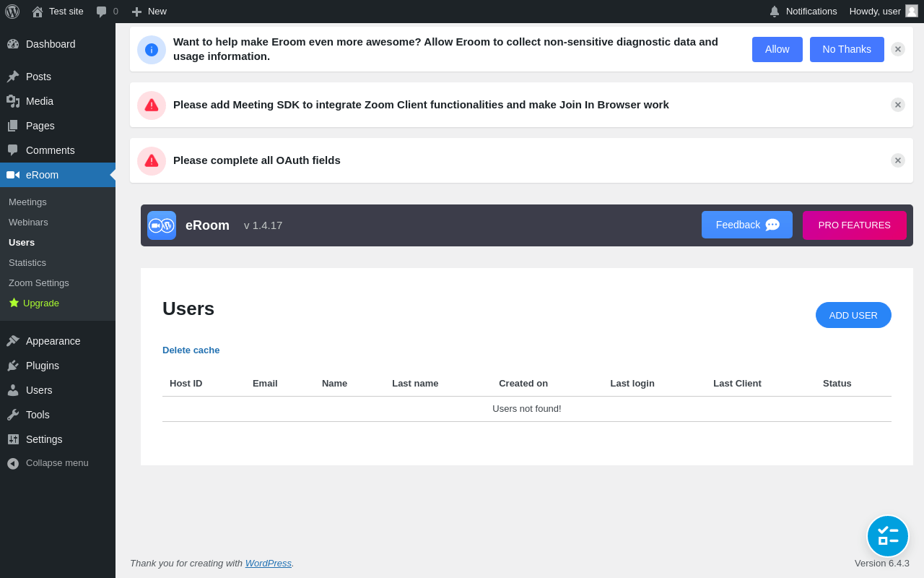Click the Pages icon in sidebar
Screen dimensions: 924x578
point(13,126)
